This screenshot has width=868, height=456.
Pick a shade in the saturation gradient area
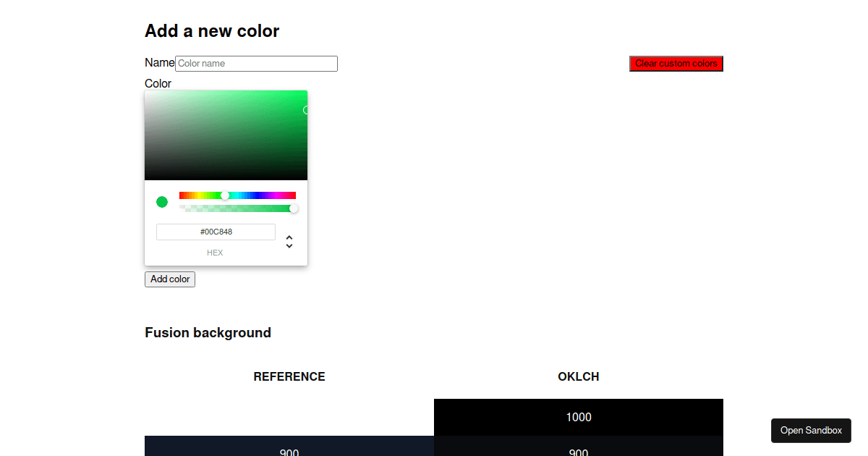click(226, 135)
